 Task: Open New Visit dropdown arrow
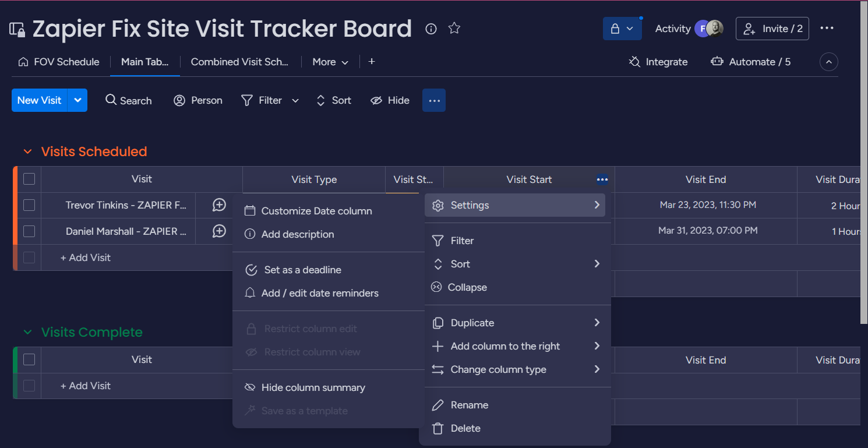77,100
